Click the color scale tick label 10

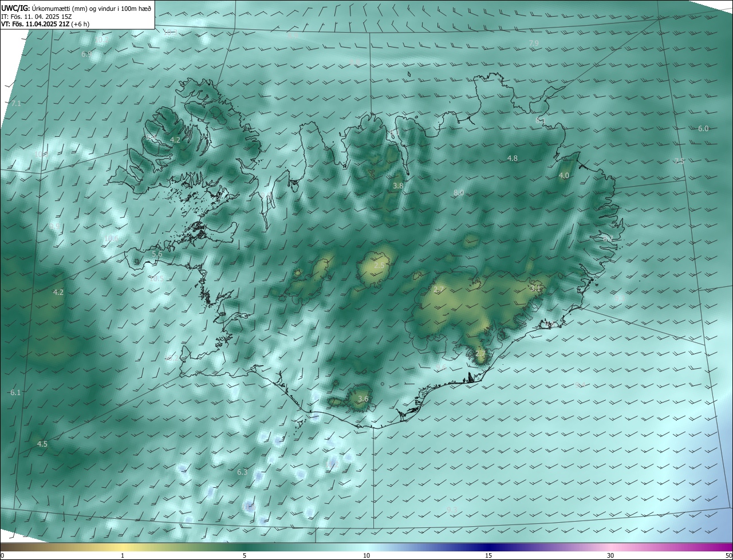coord(366,555)
